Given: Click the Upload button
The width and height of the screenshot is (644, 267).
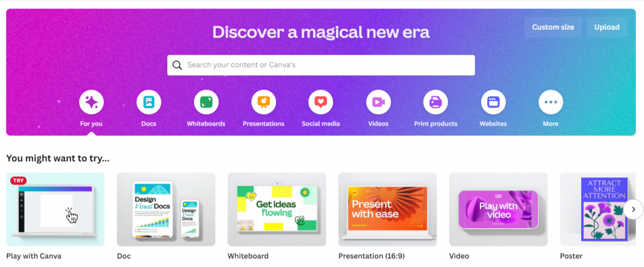Looking at the screenshot, I should (607, 28).
